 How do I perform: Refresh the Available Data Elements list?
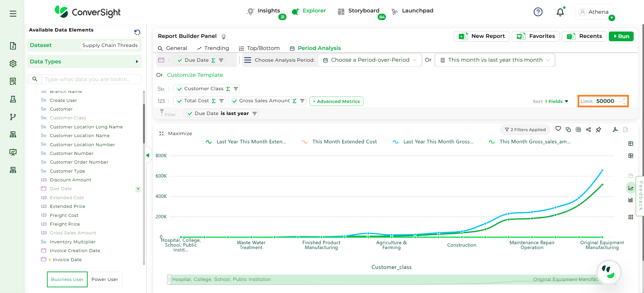[137, 32]
